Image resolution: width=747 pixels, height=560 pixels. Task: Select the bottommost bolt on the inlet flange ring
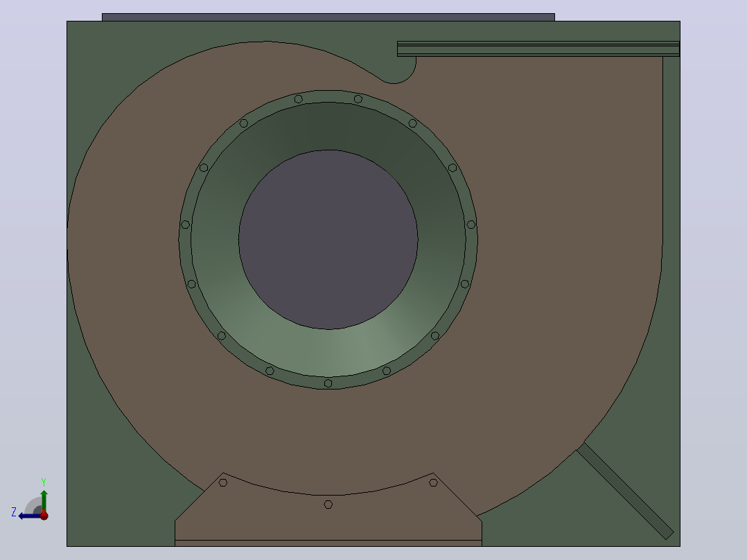(328, 383)
